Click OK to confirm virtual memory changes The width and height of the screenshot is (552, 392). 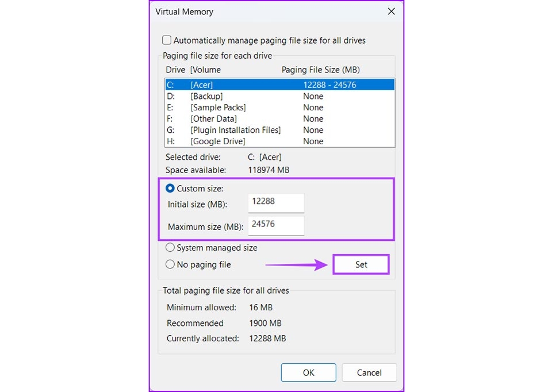point(308,372)
